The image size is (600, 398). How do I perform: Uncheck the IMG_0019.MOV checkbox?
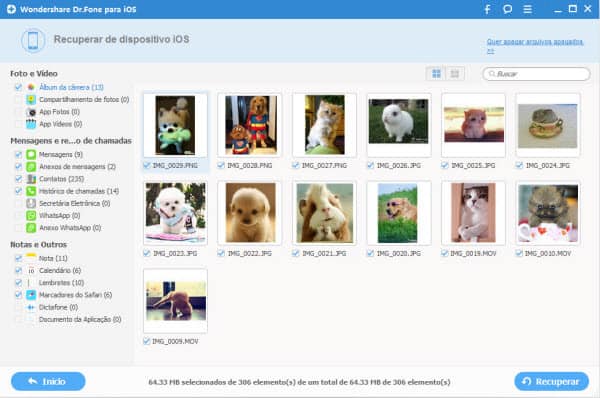tap(444, 253)
